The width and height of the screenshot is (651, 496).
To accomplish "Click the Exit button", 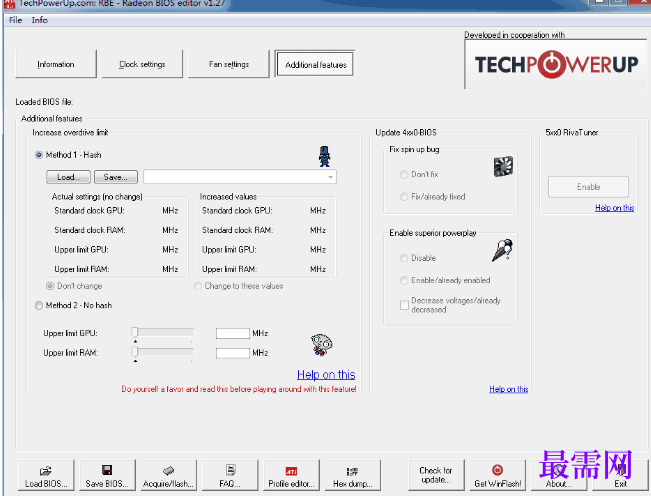I will (620, 475).
